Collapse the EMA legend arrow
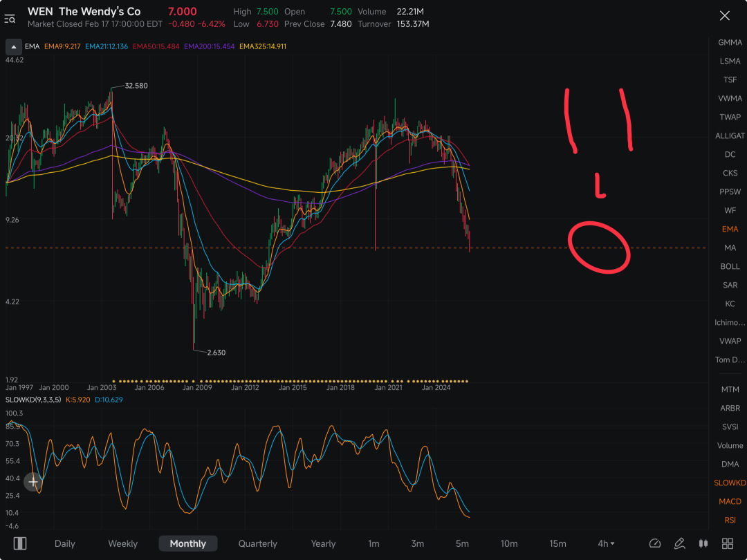 tap(13, 47)
